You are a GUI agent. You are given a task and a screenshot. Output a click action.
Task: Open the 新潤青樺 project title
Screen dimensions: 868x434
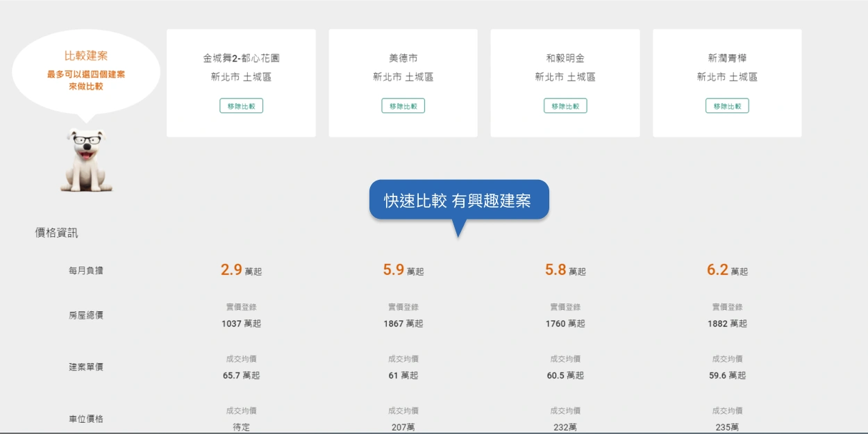pos(727,58)
